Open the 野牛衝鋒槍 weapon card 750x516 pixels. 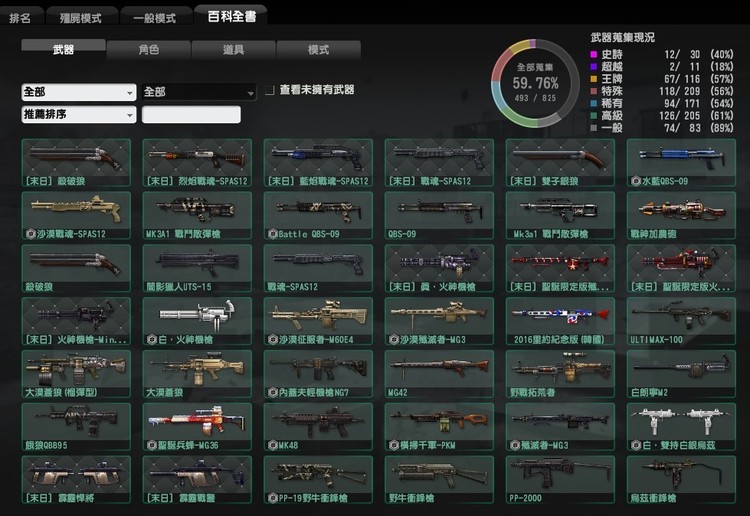pyautogui.click(x=439, y=480)
